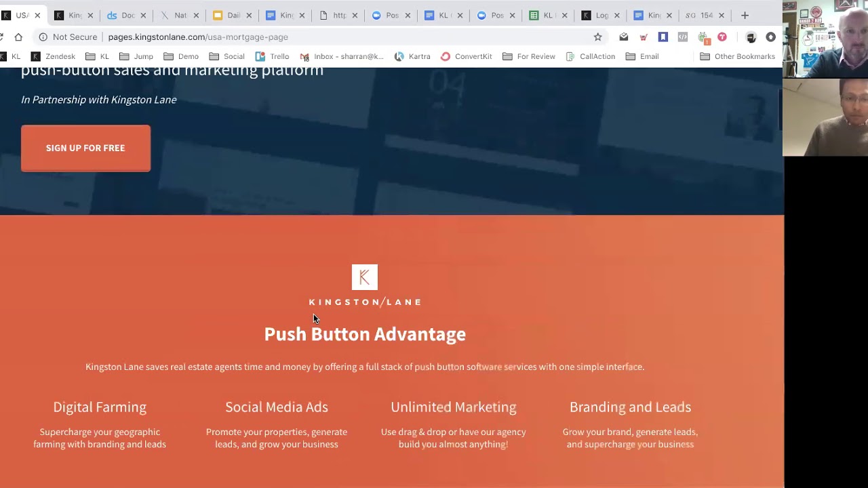This screenshot has width=868, height=488.
Task: Click the home icon in the browser toolbar
Action: click(x=18, y=37)
